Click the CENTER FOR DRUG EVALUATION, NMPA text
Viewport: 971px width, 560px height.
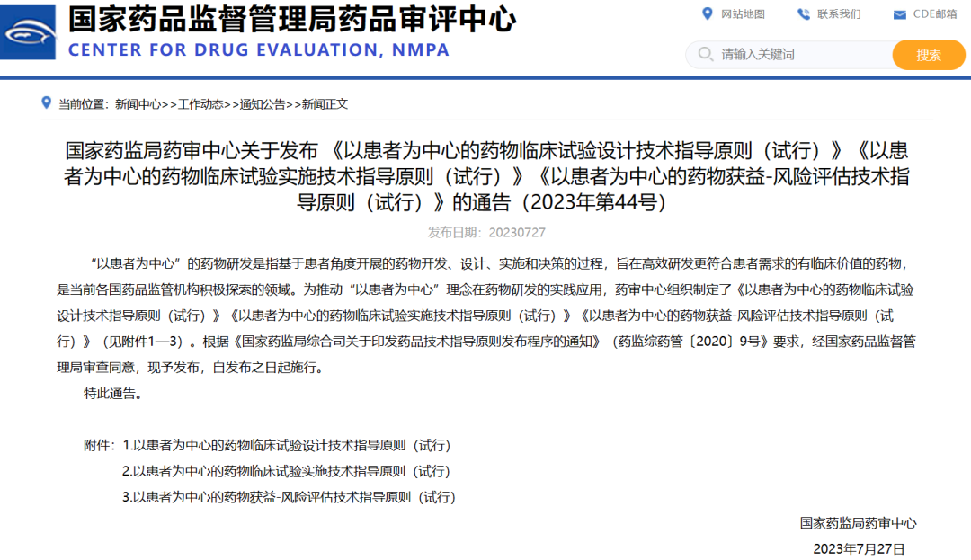coord(259,50)
